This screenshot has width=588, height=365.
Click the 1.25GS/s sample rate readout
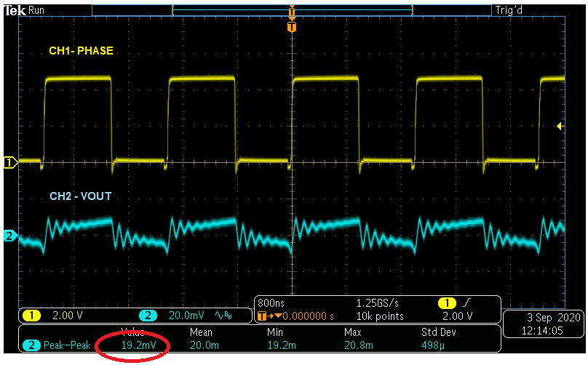point(377,302)
